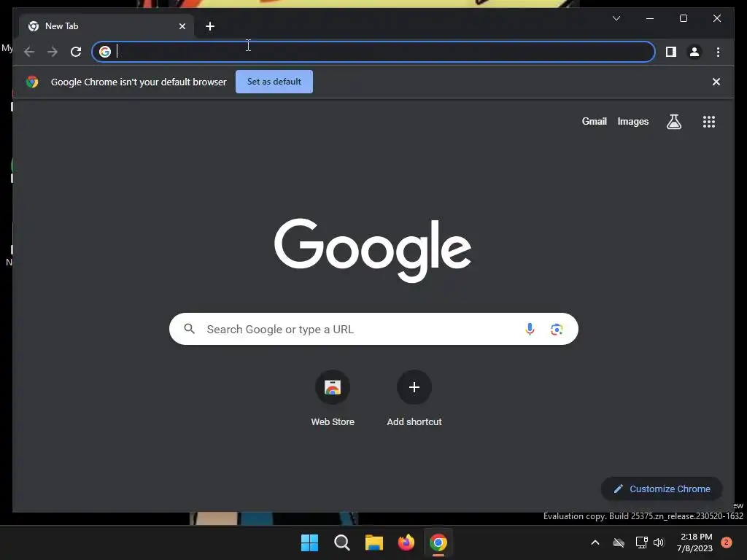Open the tab search dropdown chevron
Viewport: 747px width, 560px height.
pos(616,18)
